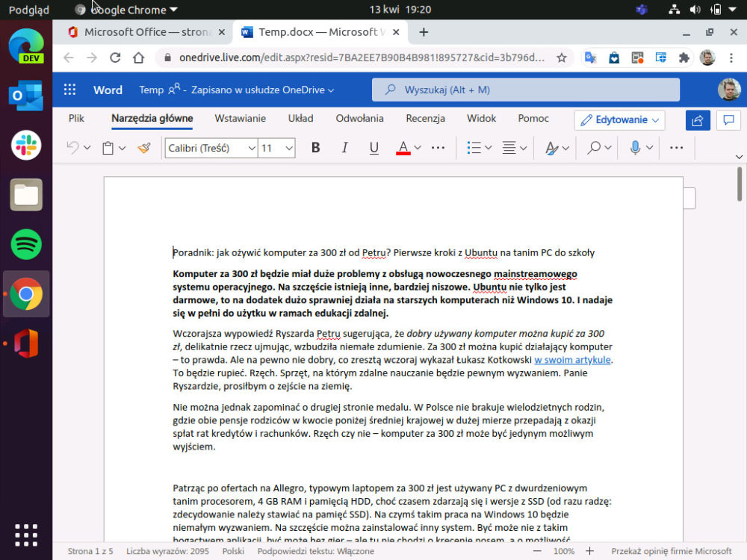The height and width of the screenshot is (560, 747).
Task: Open the Edytowanie mode dropdown
Action: (619, 120)
